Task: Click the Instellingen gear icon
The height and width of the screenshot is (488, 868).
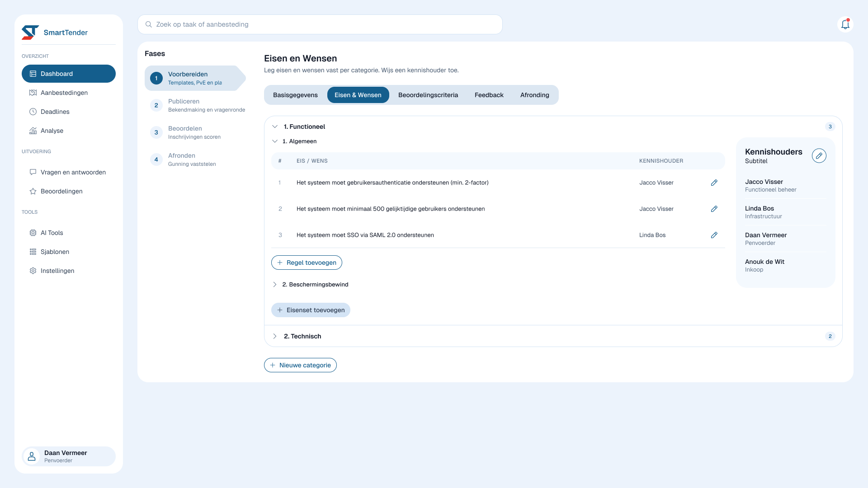Action: click(33, 271)
